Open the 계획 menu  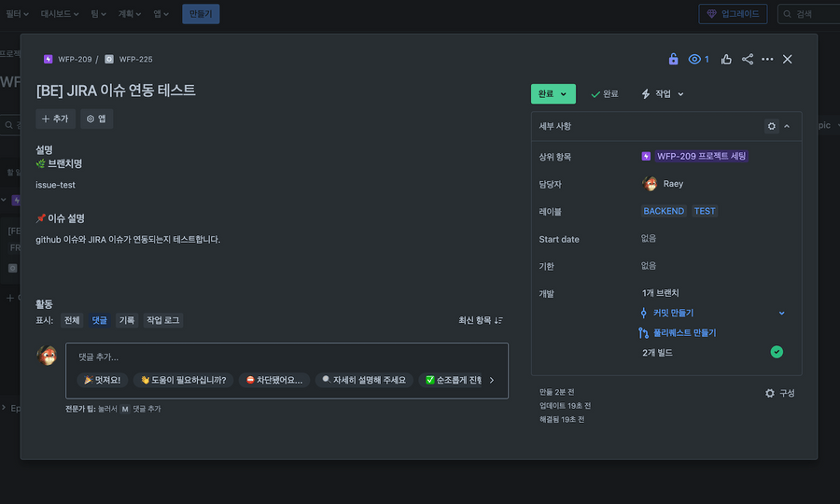129,14
